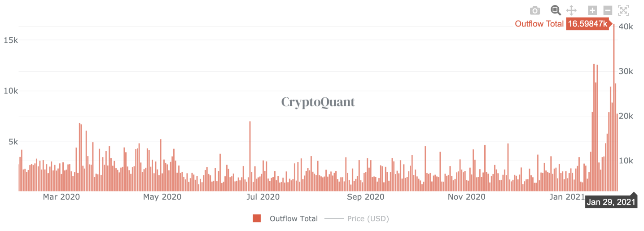Click the Jan 29, 2021 date label

611,202
